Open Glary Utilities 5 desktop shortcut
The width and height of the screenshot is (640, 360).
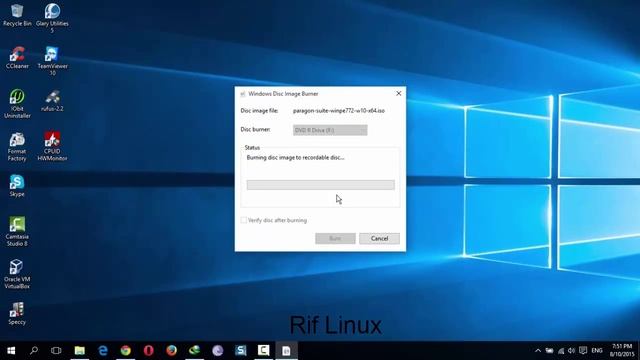tap(52, 18)
